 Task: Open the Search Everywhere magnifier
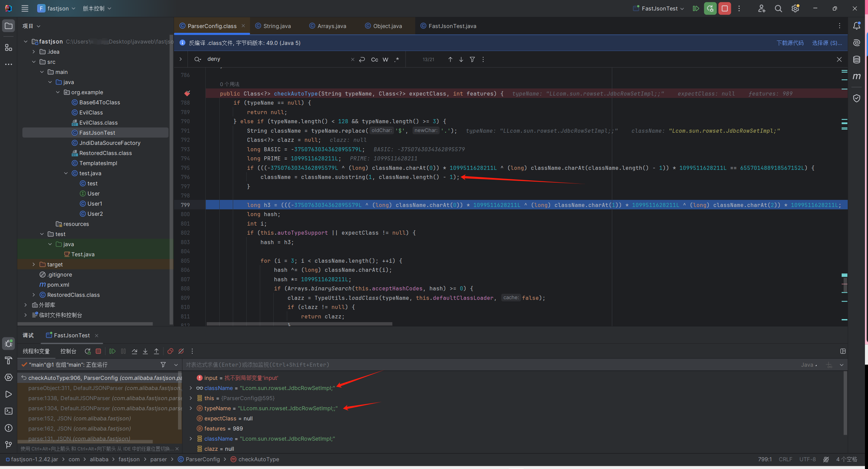point(778,8)
